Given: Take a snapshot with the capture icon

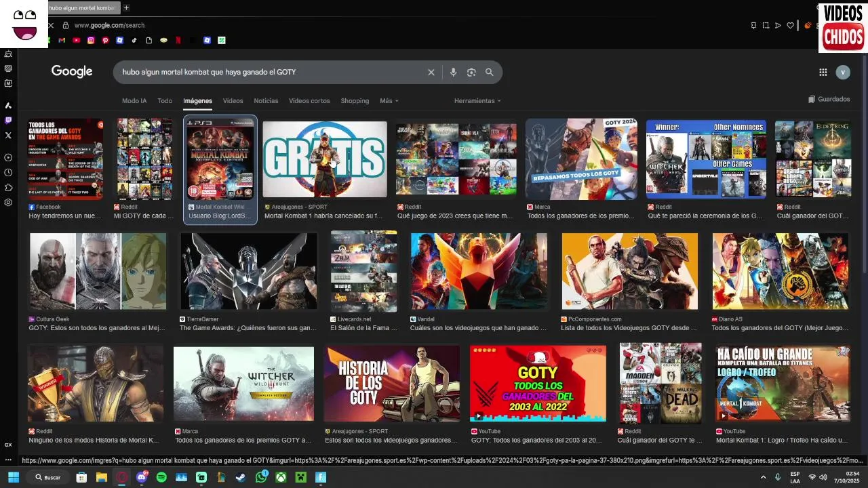Looking at the screenshot, I should pyautogui.click(x=766, y=25).
